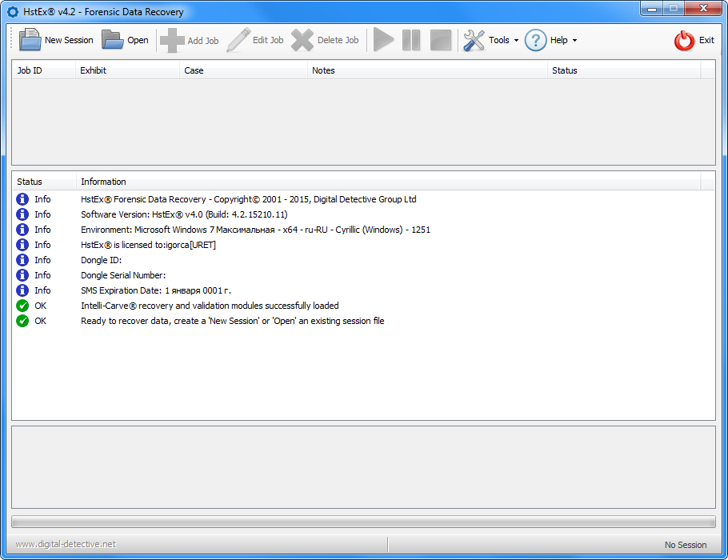Click the Information column header
The image size is (728, 560).
389,182
